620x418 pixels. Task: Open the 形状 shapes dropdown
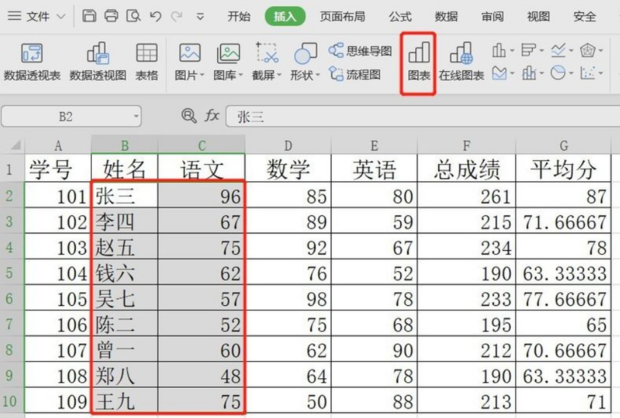pyautogui.click(x=305, y=62)
